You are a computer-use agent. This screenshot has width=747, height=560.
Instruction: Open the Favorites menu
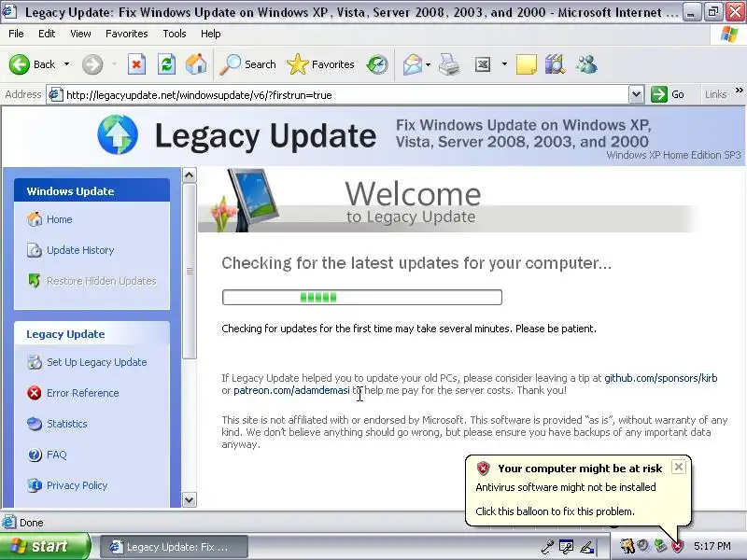point(127,34)
